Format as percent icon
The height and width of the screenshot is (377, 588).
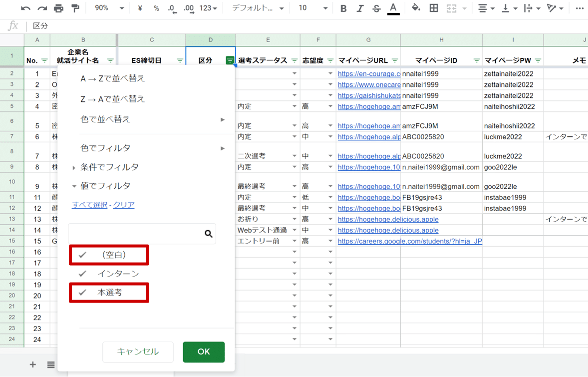[156, 8]
